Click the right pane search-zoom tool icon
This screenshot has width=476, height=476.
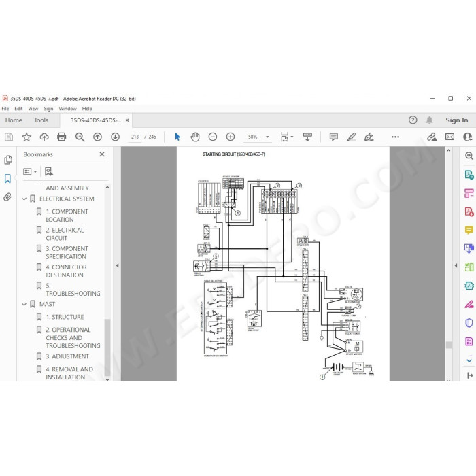coord(469,156)
